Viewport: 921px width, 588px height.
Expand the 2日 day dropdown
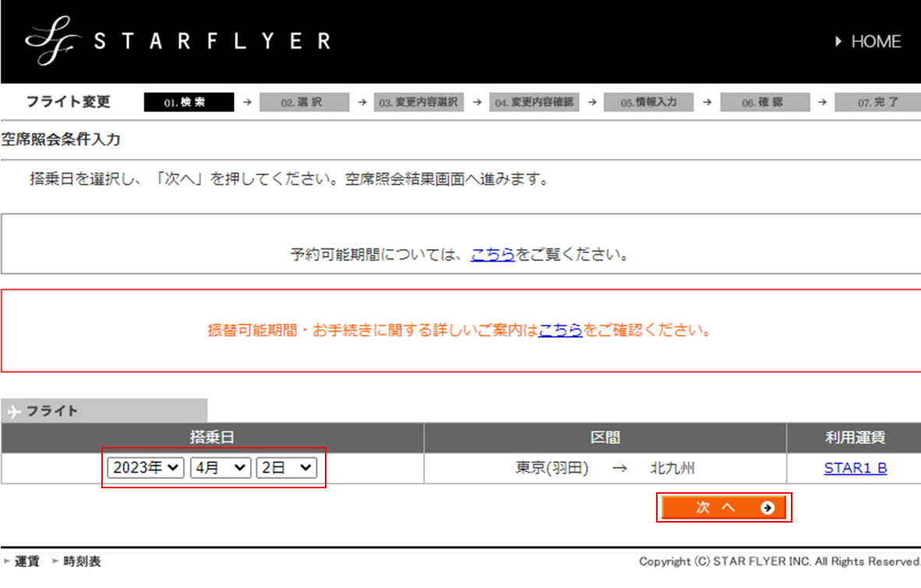coord(286,467)
